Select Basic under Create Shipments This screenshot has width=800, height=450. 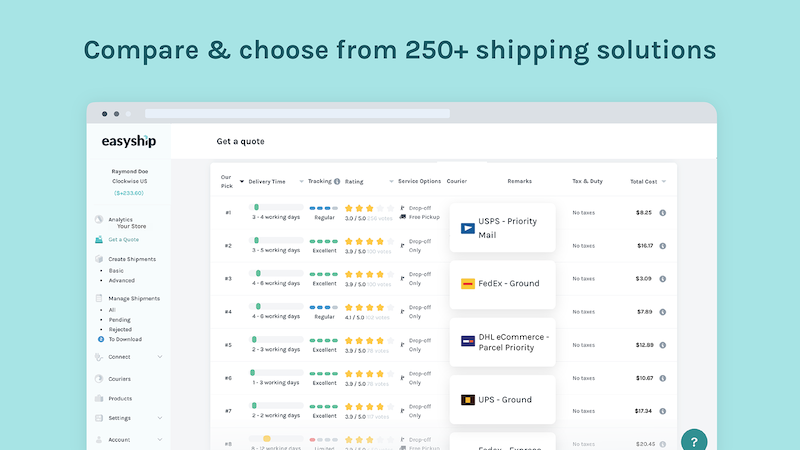116,271
